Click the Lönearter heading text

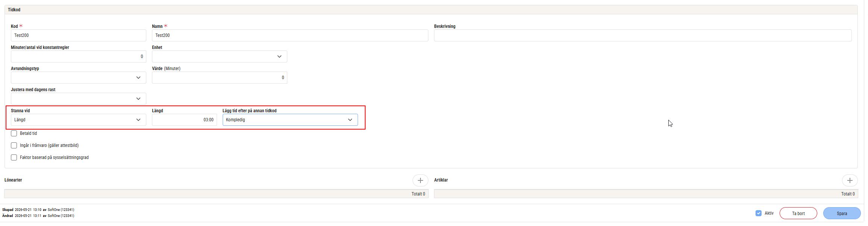tap(13, 180)
